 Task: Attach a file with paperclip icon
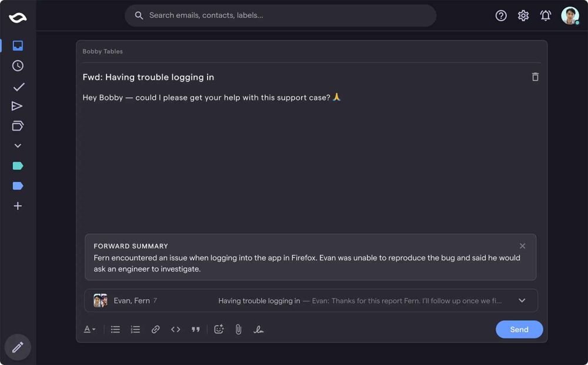(x=238, y=330)
